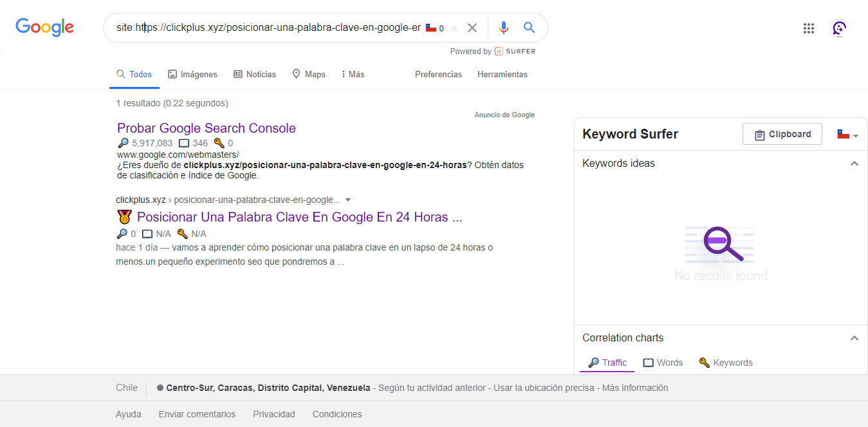This screenshot has width=868, height=427.
Task: Open the Probar Google Search Console result
Action: click(206, 128)
